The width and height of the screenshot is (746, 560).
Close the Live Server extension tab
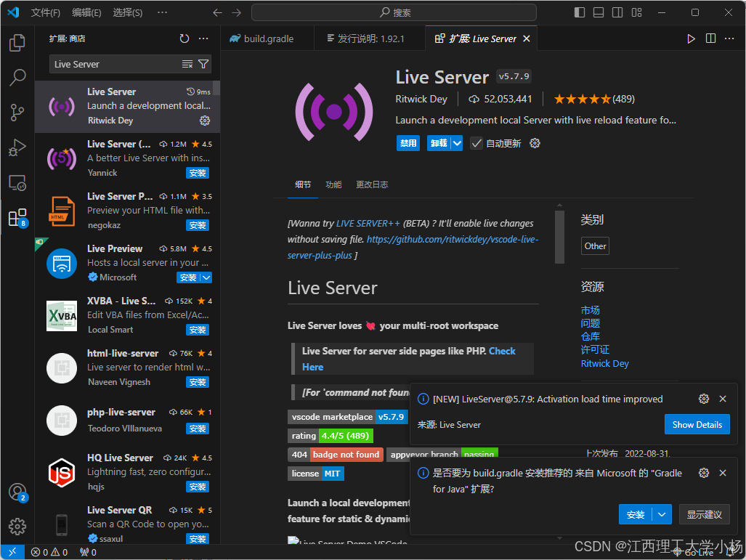pos(527,38)
